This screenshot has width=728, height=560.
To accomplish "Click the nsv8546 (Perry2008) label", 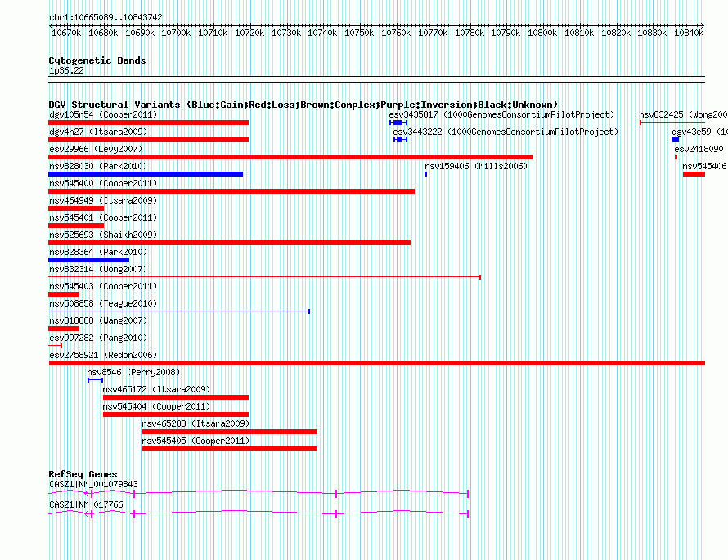I will (x=133, y=372).
